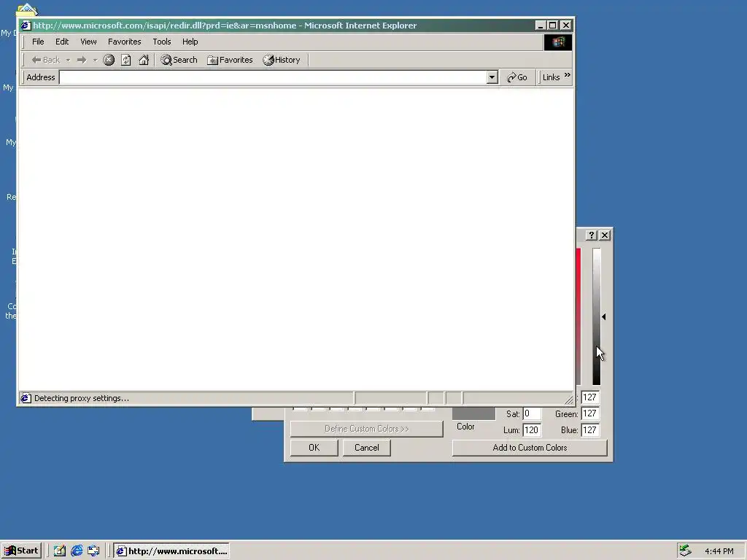
Task: Launch Show Desktop from quick launch
Action: click(x=59, y=551)
